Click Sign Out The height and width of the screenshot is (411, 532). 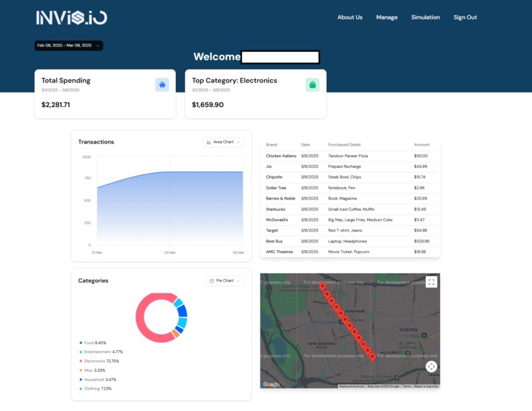coord(465,17)
